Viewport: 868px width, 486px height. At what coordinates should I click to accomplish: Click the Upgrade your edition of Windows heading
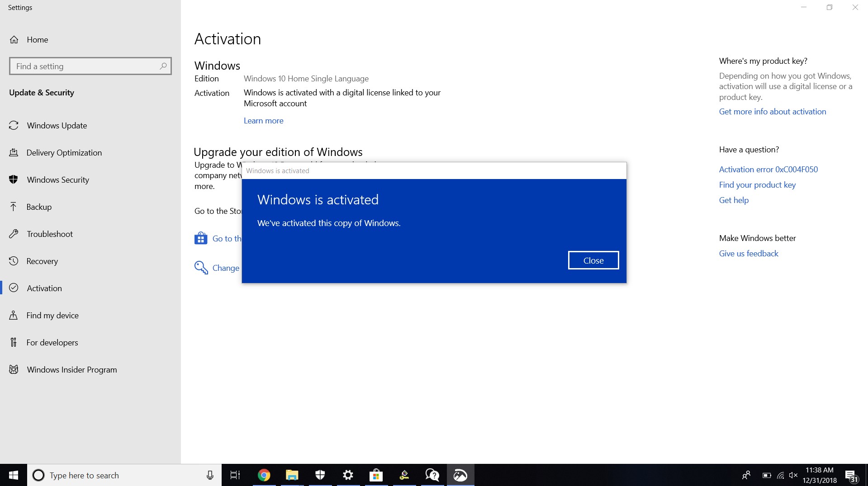pos(278,152)
